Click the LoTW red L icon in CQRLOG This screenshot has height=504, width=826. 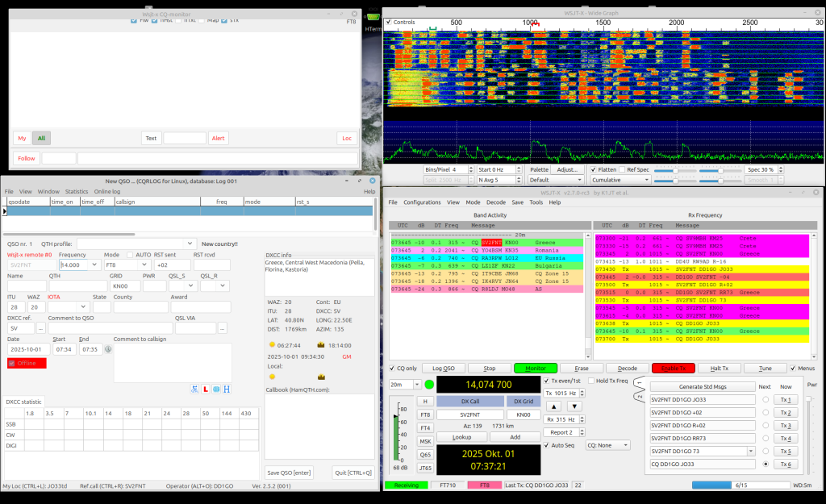[x=205, y=389]
